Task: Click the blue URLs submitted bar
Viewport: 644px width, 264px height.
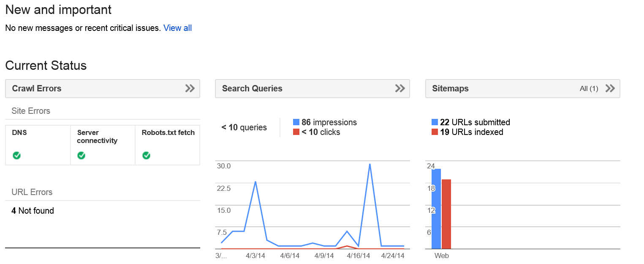Action: tap(436, 209)
